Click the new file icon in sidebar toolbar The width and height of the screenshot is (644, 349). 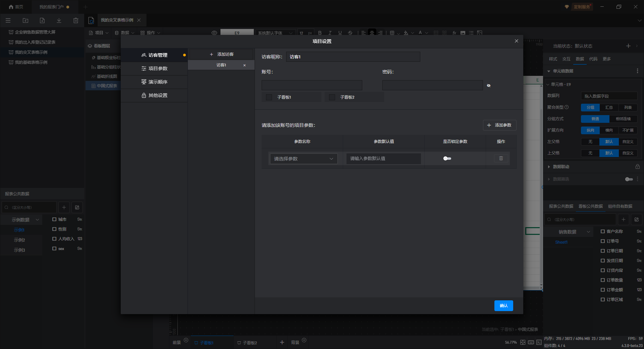click(x=42, y=20)
